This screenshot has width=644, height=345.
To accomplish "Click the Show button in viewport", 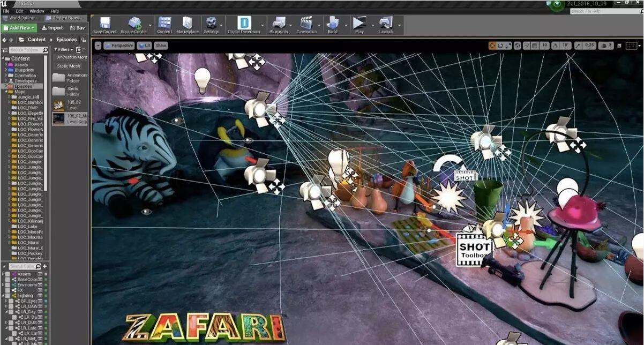I will (x=161, y=46).
